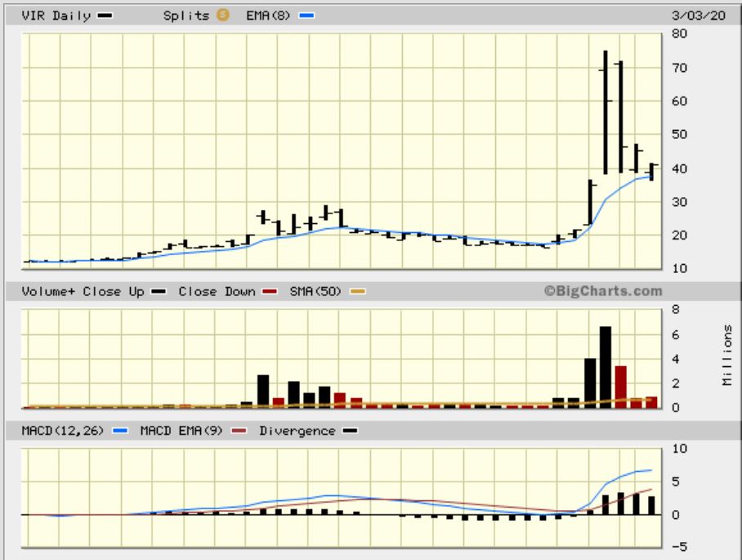
Task: Click the last price bar near 40
Action: [651, 172]
